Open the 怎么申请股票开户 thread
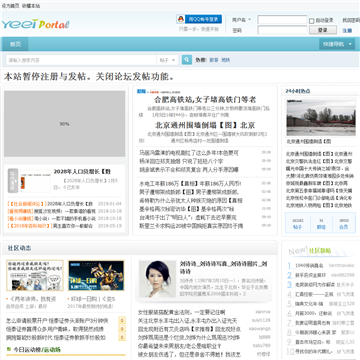 pyautogui.click(x=57, y=321)
